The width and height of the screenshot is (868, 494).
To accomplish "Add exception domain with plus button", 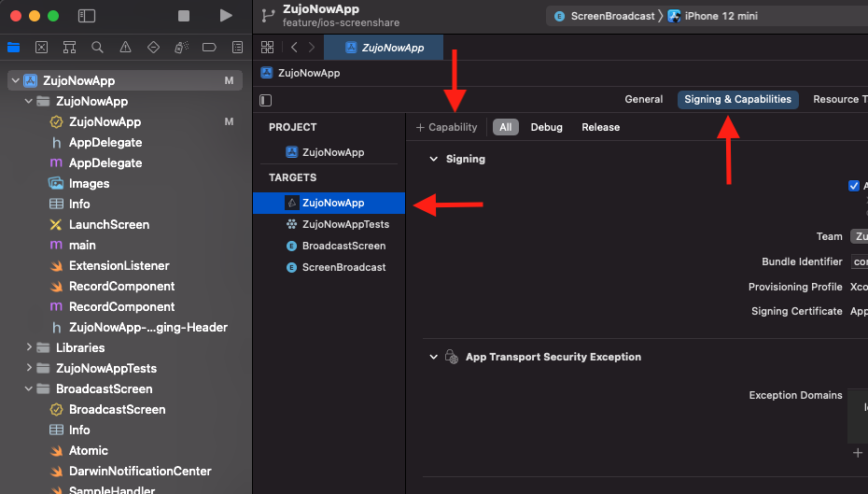I will [x=858, y=453].
